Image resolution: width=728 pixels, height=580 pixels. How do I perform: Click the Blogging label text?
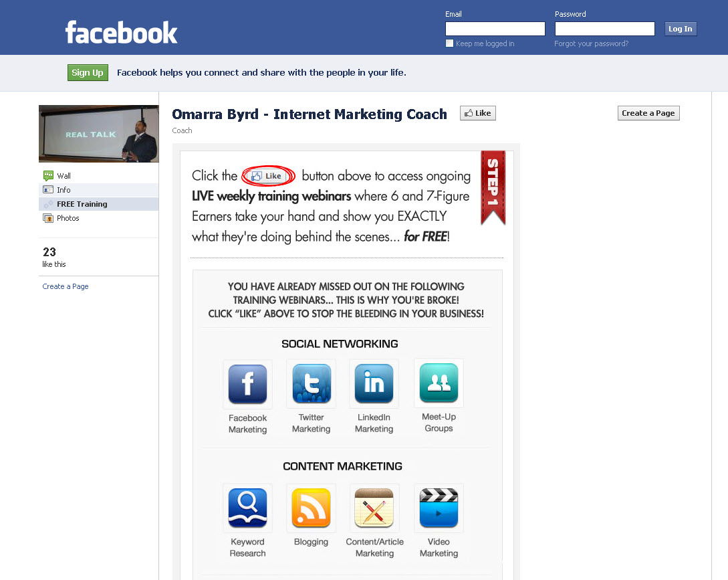tap(311, 542)
